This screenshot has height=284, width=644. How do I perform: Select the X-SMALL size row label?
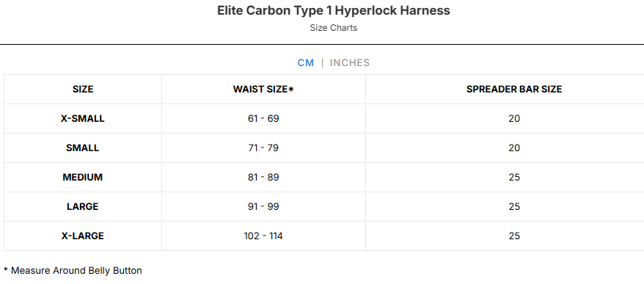point(83,119)
